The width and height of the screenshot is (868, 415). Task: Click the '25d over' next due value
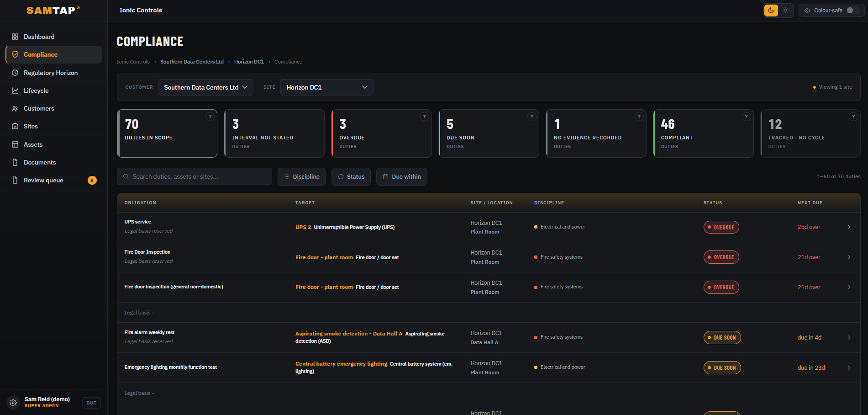(x=809, y=227)
